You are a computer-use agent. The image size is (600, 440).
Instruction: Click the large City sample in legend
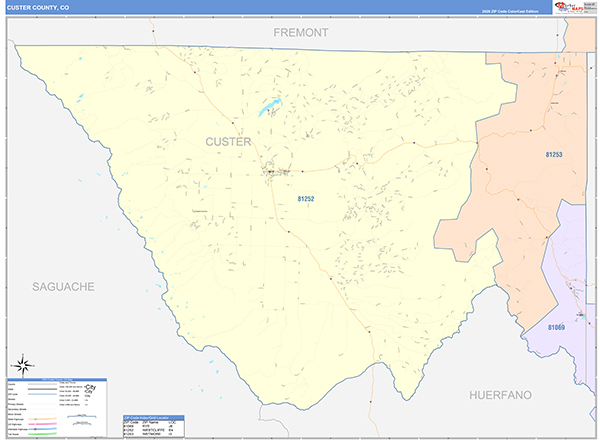tap(90, 387)
